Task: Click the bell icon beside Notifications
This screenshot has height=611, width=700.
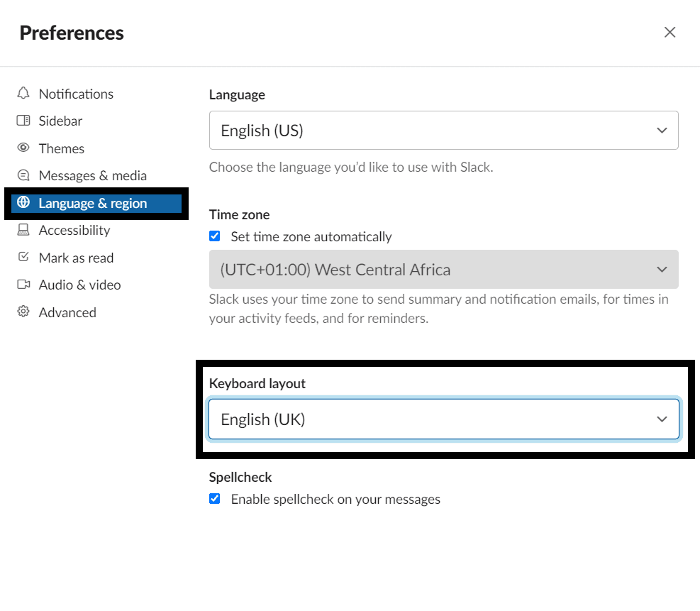Action: click(x=23, y=93)
